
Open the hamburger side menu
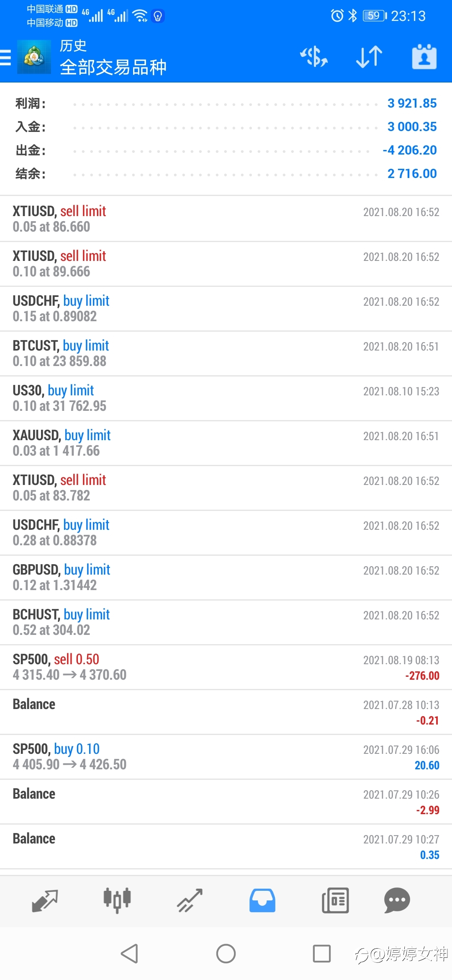5,57
